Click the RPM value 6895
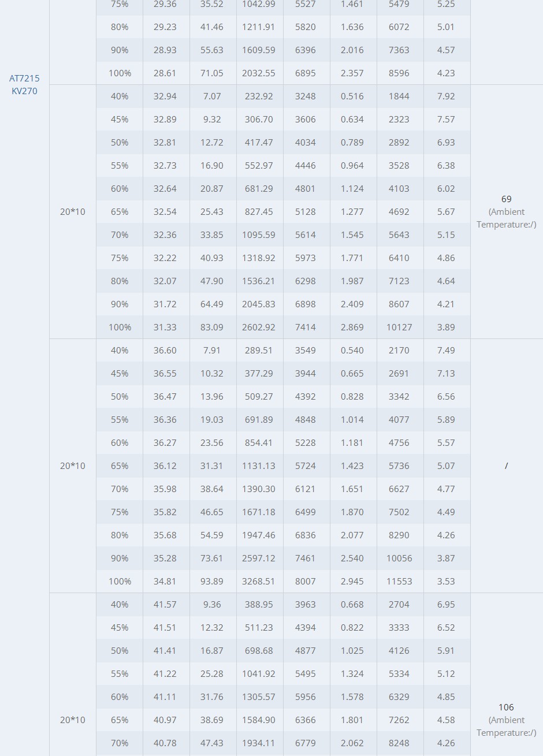 click(x=306, y=73)
